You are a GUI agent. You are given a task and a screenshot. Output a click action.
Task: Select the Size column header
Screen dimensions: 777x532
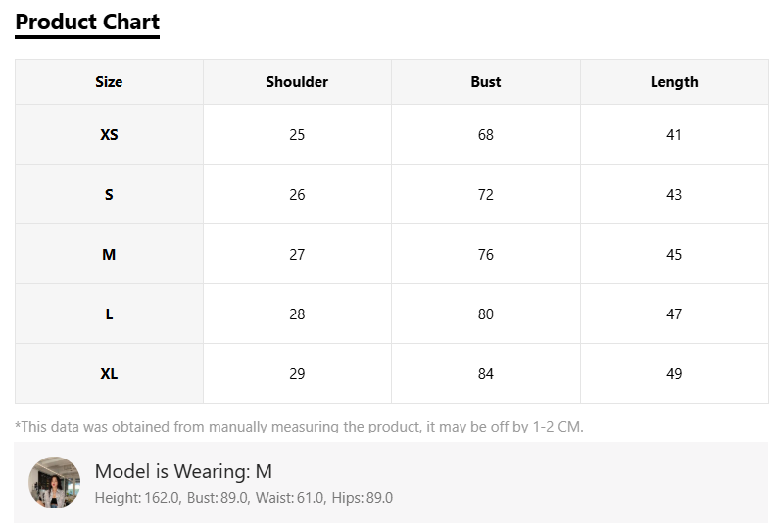coord(109,81)
